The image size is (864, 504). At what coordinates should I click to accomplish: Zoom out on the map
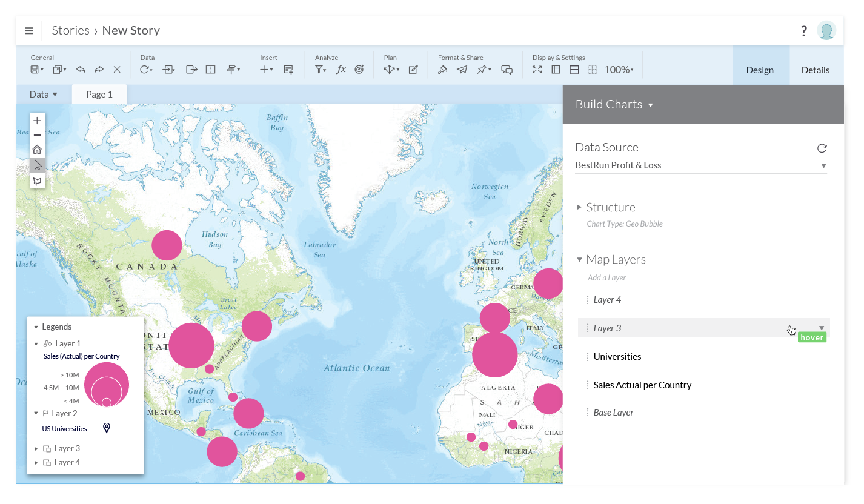pos(37,134)
